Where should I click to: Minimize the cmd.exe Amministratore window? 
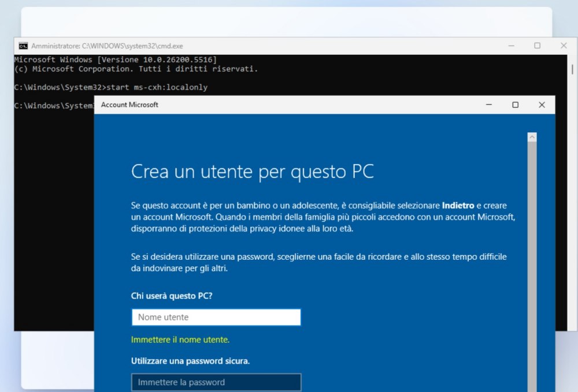[x=512, y=46]
